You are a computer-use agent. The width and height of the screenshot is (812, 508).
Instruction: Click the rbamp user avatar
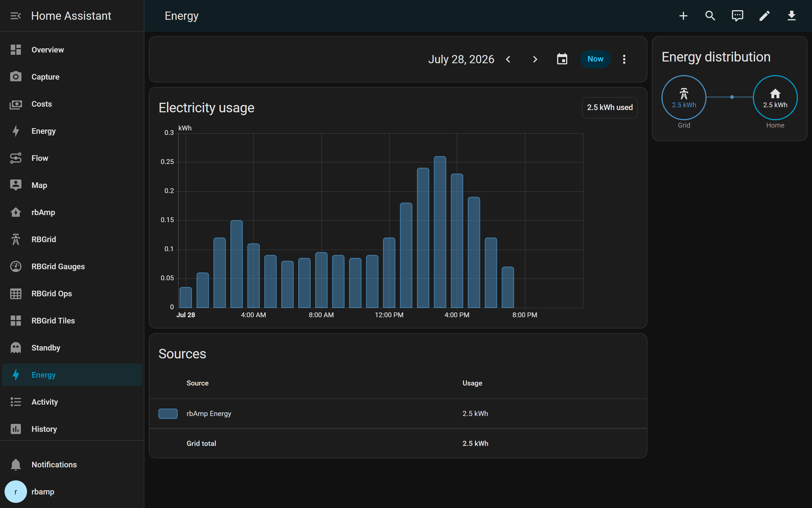(x=16, y=491)
